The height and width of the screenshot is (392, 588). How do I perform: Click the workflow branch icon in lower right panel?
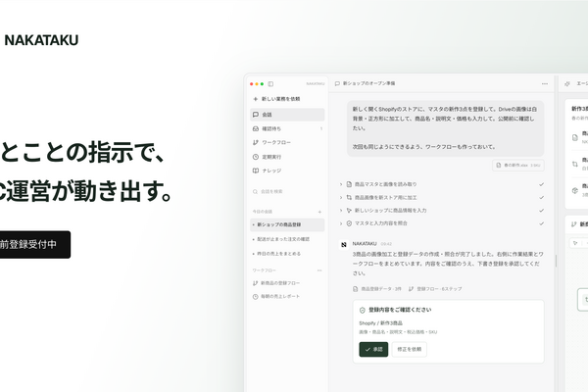coord(573,224)
